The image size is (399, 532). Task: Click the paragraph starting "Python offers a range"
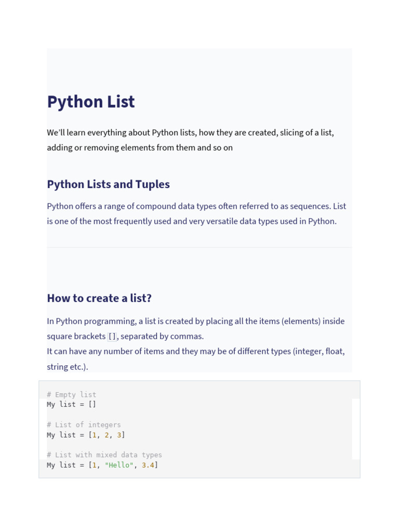pyautogui.click(x=196, y=206)
